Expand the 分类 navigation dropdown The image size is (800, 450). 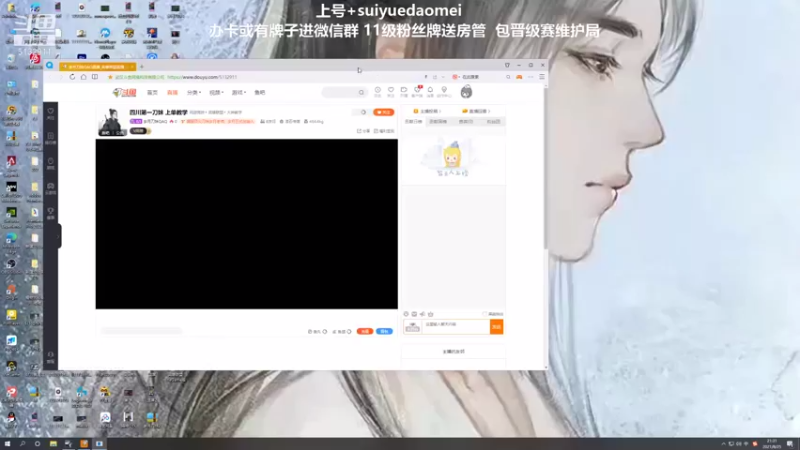pos(194,93)
